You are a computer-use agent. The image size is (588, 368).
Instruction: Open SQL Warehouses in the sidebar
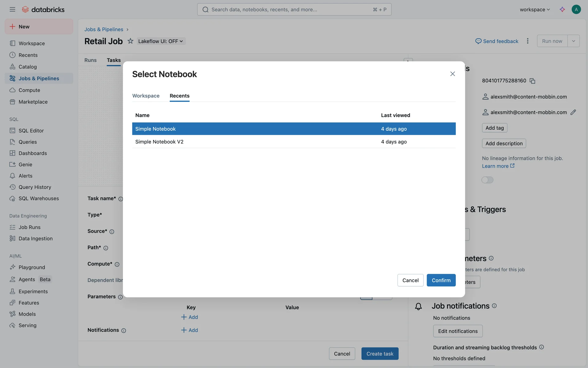coord(39,198)
